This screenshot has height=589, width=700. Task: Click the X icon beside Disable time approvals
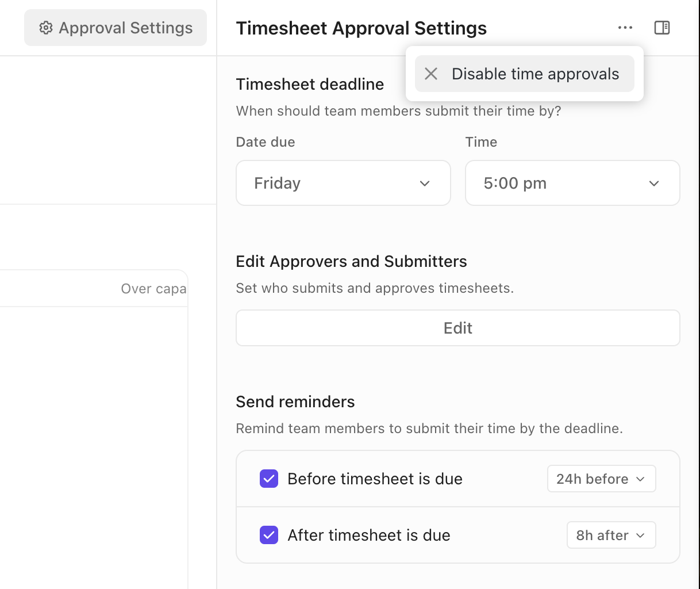pyautogui.click(x=431, y=74)
